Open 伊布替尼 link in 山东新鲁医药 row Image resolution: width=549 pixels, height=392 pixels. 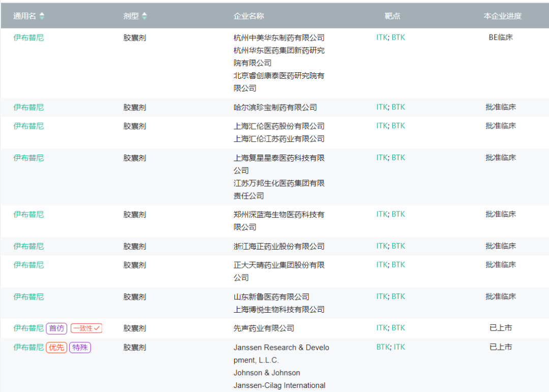coord(28,297)
